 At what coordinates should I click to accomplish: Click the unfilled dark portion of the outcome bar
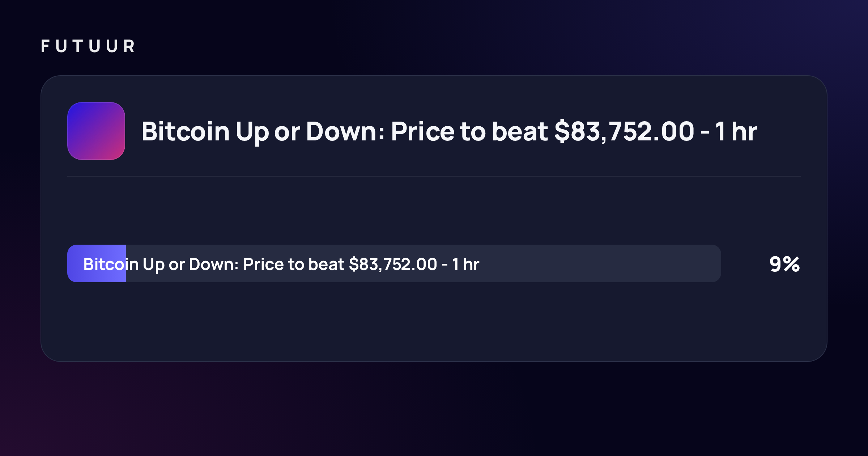coord(424,263)
